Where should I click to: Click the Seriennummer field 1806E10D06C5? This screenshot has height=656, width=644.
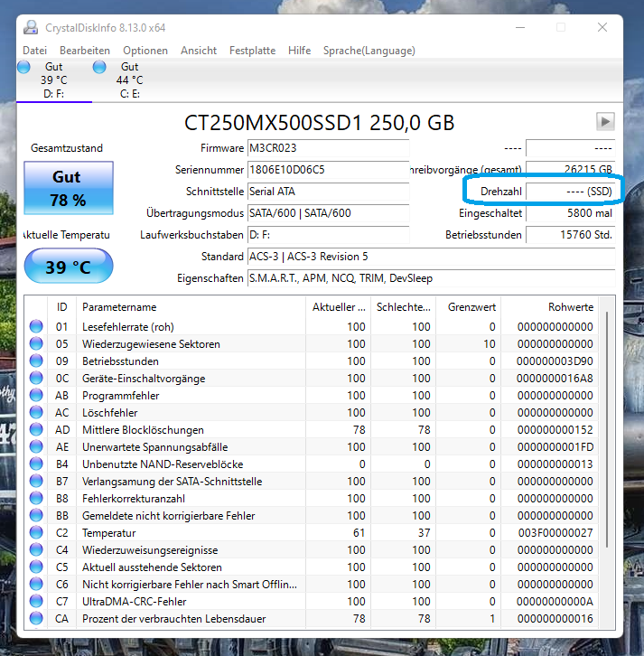[x=328, y=170]
